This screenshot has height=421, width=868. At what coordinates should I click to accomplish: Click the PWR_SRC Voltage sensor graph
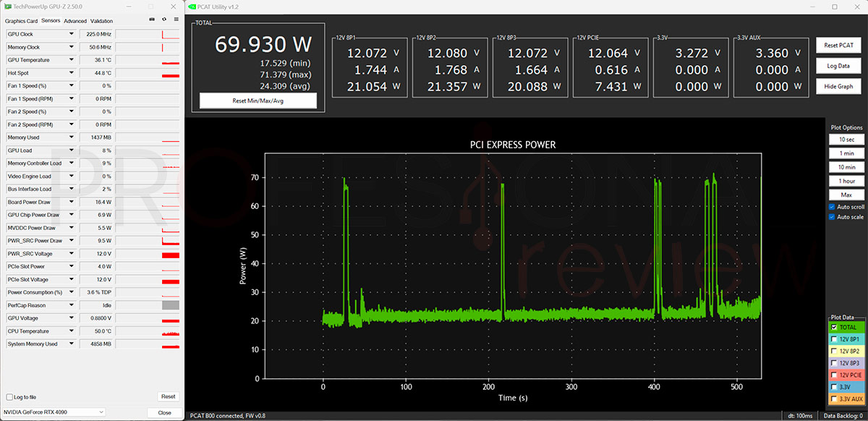coord(147,254)
